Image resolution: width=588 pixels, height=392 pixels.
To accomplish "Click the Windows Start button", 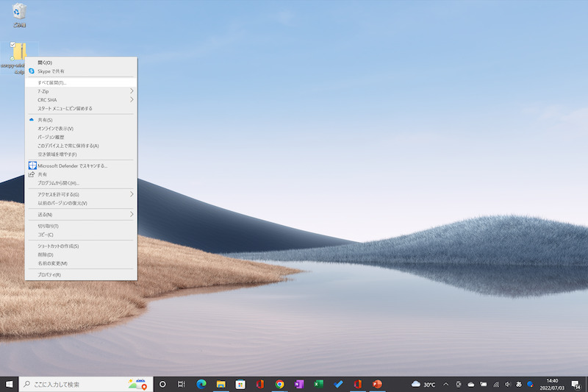I will (10, 384).
